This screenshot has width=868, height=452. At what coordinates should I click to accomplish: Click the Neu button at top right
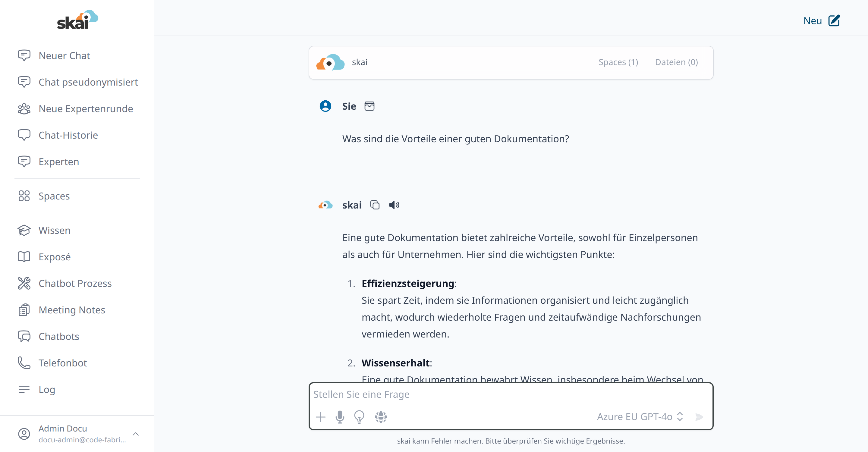pyautogui.click(x=822, y=20)
